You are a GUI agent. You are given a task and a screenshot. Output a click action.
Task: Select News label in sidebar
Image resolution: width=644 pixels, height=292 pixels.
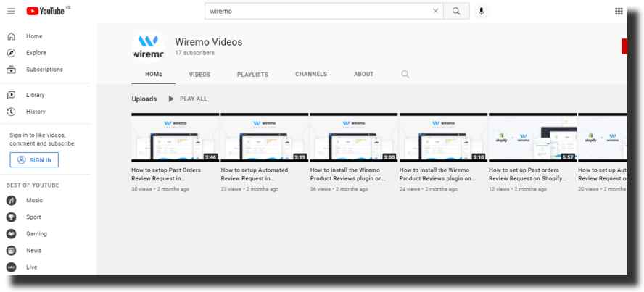click(x=33, y=251)
